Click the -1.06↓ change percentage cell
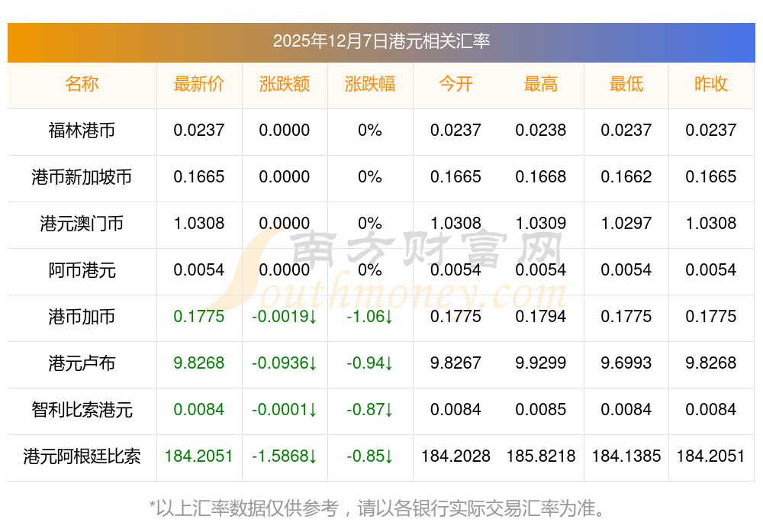Viewport: 763px width, 532px height. (x=370, y=317)
